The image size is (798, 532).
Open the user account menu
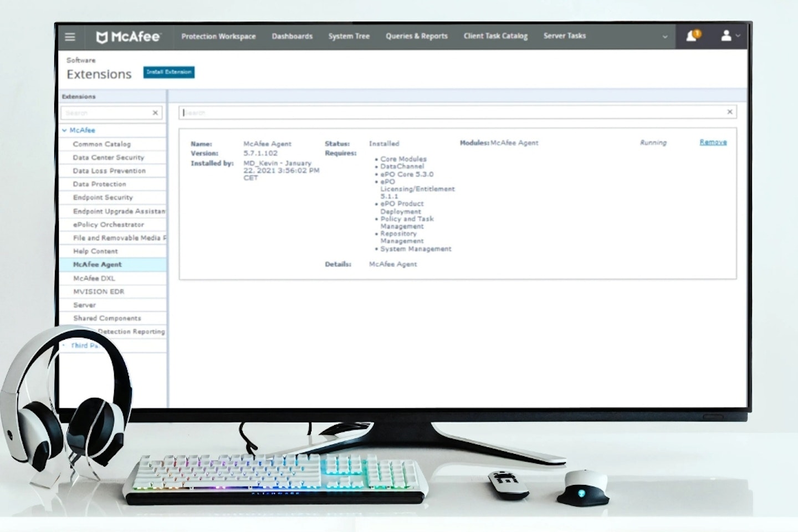click(x=730, y=36)
